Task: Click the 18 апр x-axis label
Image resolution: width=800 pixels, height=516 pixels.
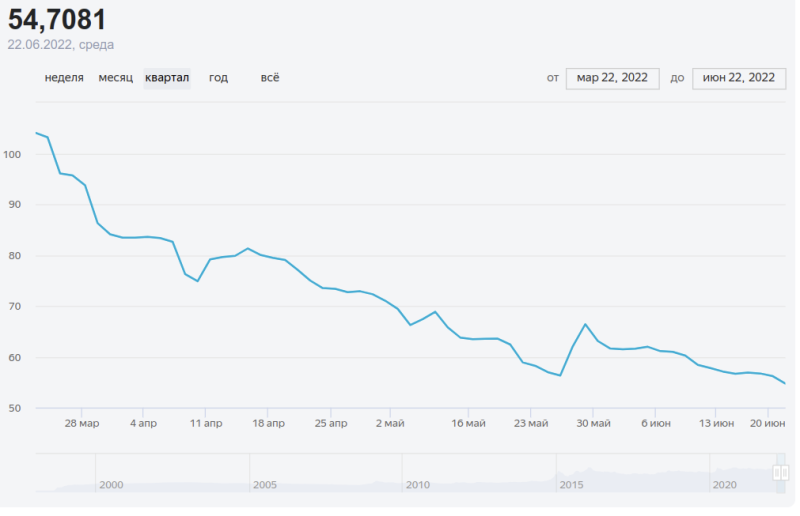Action: [268, 423]
